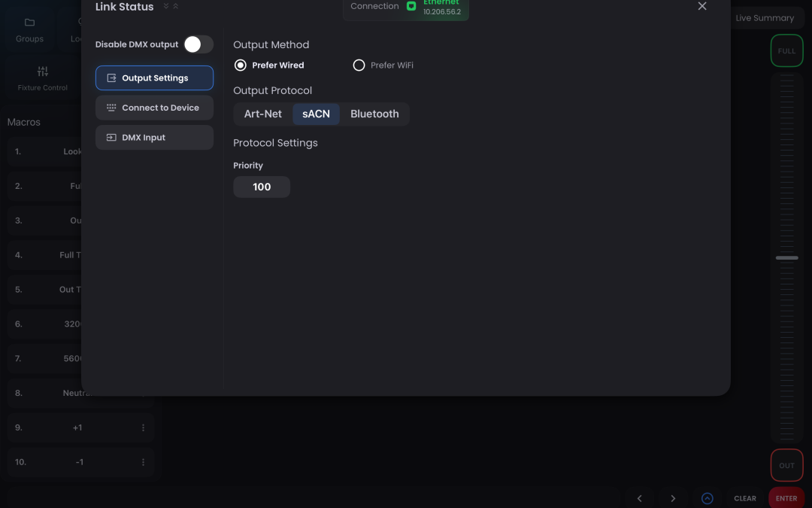This screenshot has height=508, width=812.
Task: Switch output protocol to Art-Net
Action: [263, 114]
